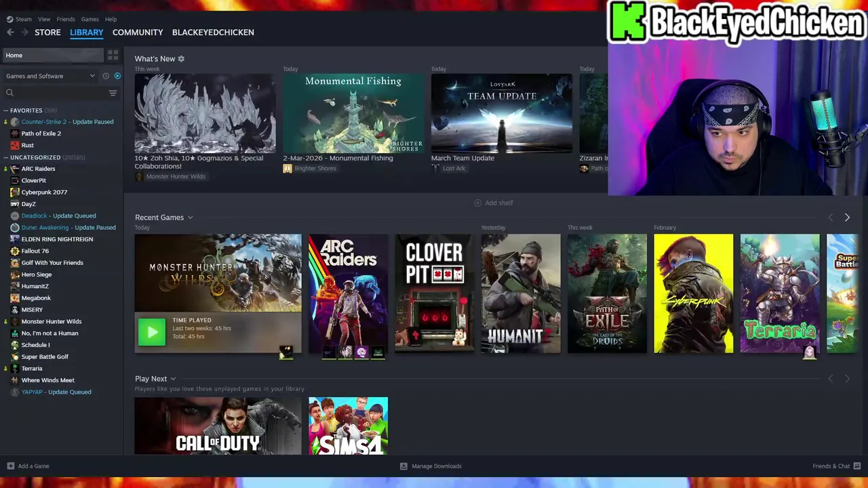This screenshot has height=488, width=868.
Task: Click Manage Downloads text
Action: coord(437,466)
